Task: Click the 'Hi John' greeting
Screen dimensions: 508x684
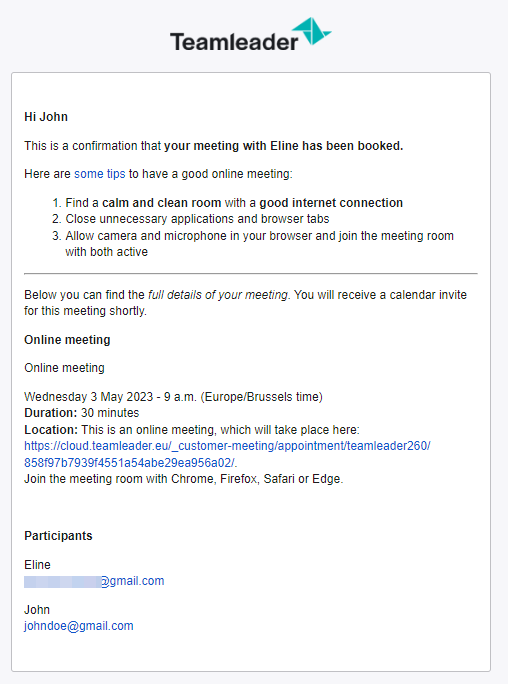Action: tap(46, 117)
